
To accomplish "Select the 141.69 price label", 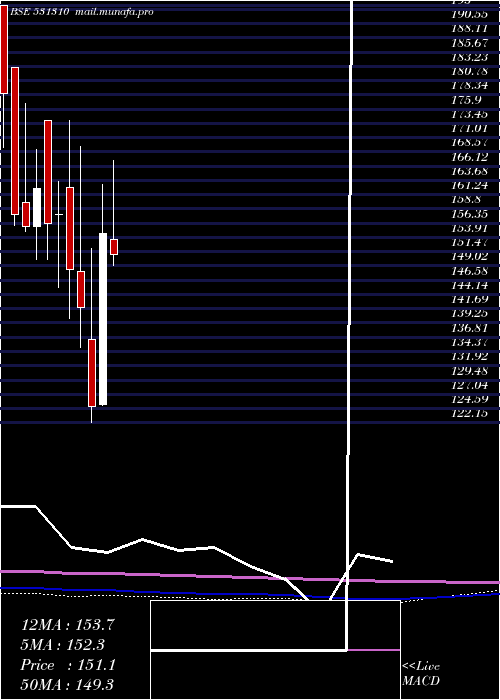I will click(469, 299).
